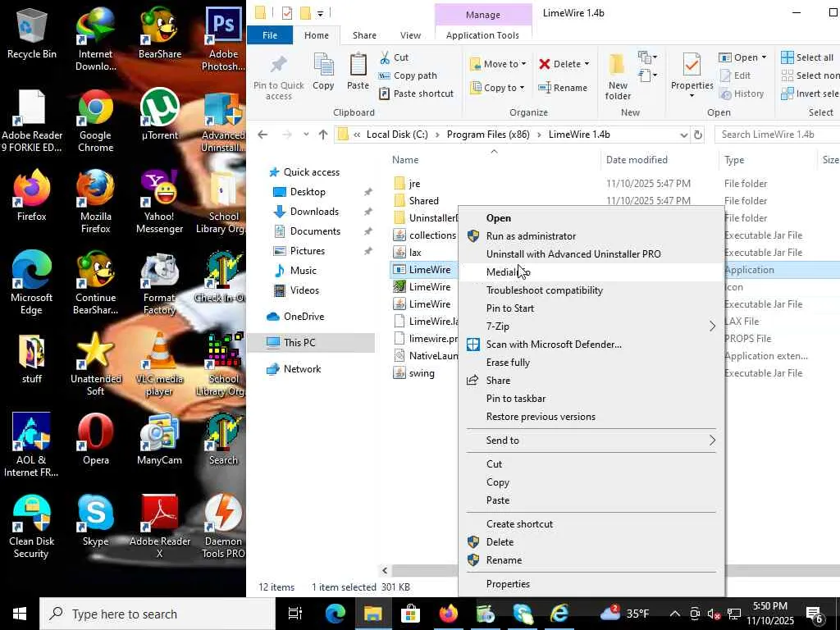Click the refresh button beside address bar
840x630 pixels.
click(697, 135)
